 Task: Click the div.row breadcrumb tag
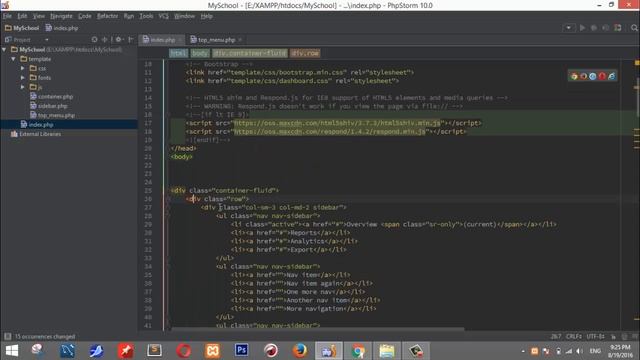coord(305,53)
